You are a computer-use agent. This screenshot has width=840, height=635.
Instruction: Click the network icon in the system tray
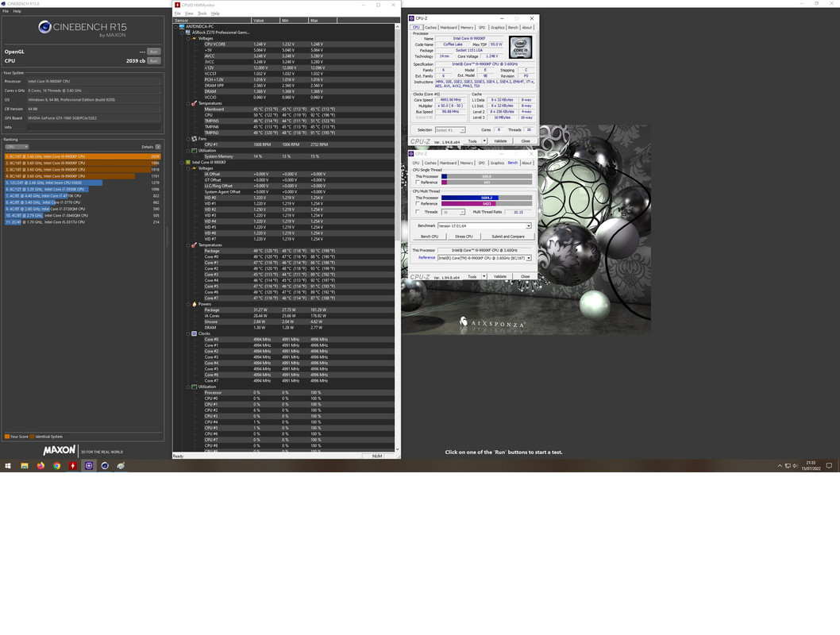tap(788, 466)
